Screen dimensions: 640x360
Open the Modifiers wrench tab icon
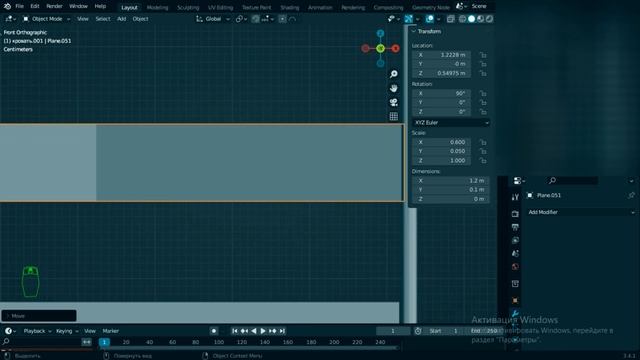click(x=515, y=313)
